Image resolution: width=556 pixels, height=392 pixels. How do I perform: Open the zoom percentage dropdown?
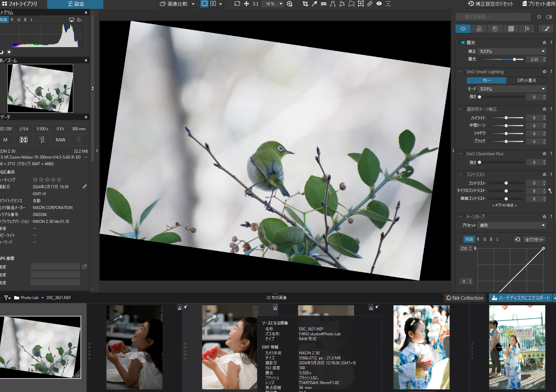pos(281,4)
